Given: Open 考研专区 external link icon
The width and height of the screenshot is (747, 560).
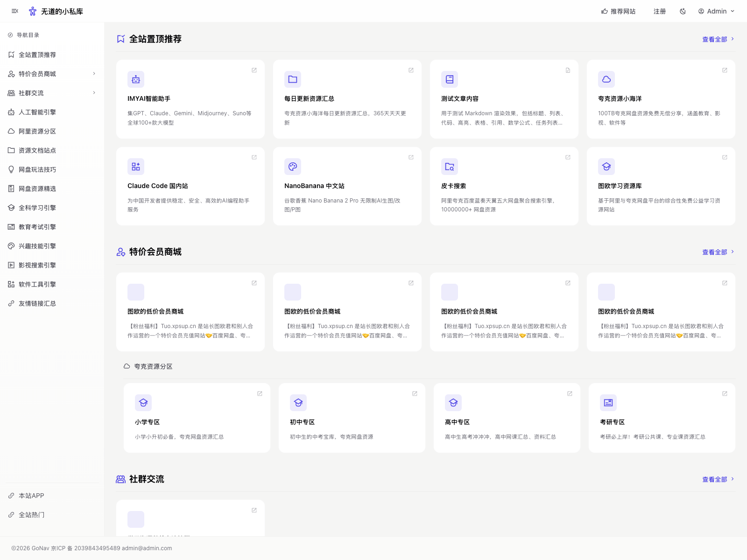Looking at the screenshot, I should [x=725, y=393].
